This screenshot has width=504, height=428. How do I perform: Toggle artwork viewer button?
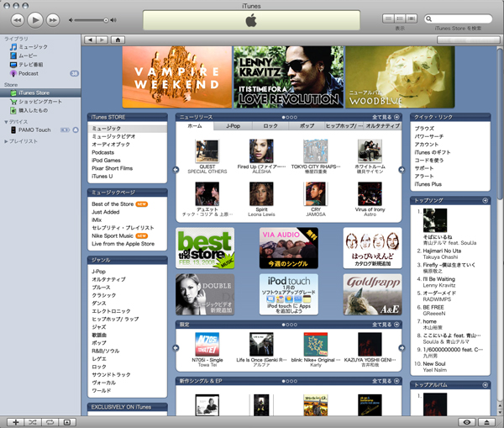[x=67, y=422]
